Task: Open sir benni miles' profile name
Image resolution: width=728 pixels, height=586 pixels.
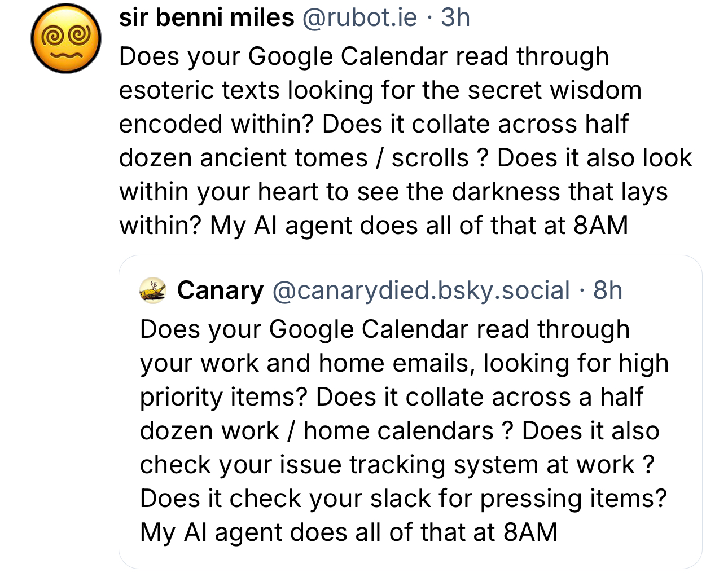Action: click(x=207, y=17)
